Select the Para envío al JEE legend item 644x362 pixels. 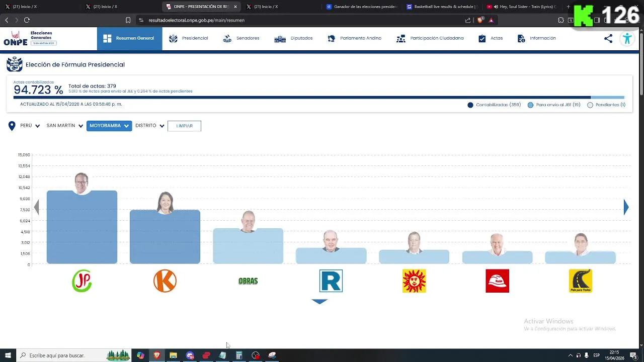click(554, 105)
